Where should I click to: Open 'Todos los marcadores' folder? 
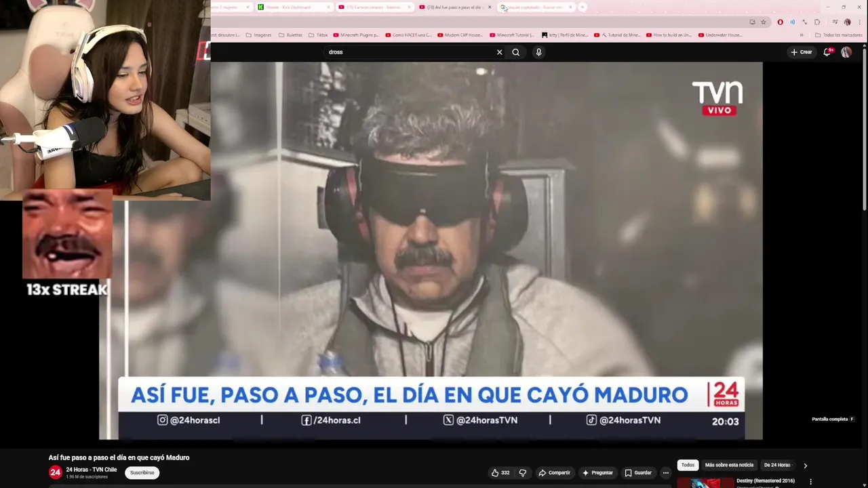pyautogui.click(x=839, y=35)
